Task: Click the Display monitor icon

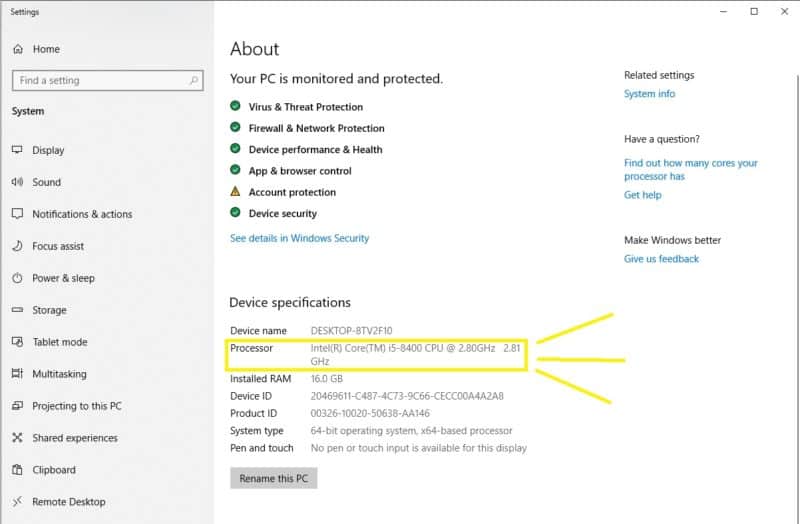Action: coord(17,150)
